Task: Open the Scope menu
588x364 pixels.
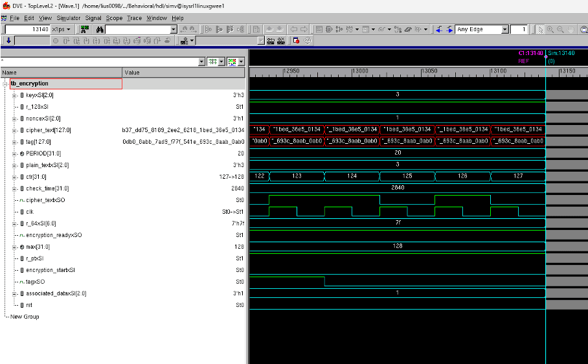Action: 114,18
